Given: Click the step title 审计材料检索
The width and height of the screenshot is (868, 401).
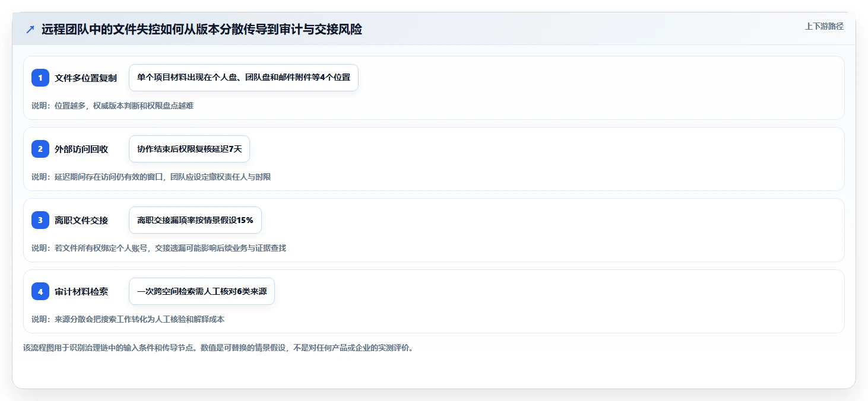Looking at the screenshot, I should [x=81, y=291].
